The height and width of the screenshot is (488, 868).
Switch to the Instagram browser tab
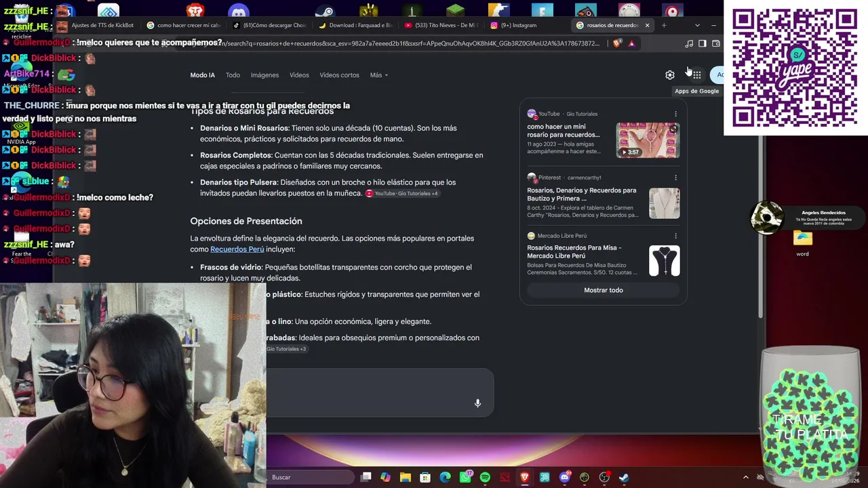pos(527,25)
